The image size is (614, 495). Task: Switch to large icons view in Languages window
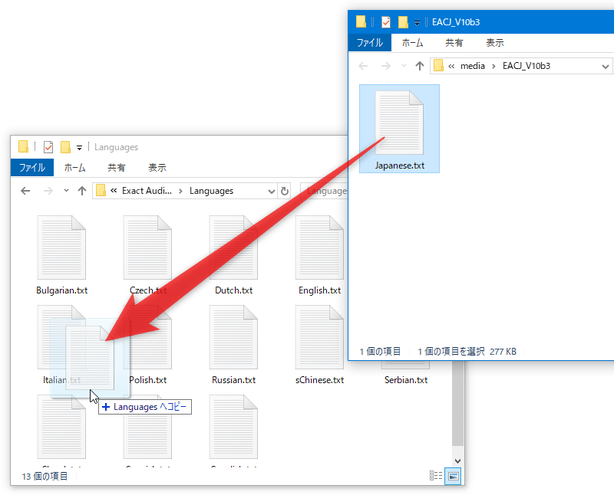tap(453, 476)
